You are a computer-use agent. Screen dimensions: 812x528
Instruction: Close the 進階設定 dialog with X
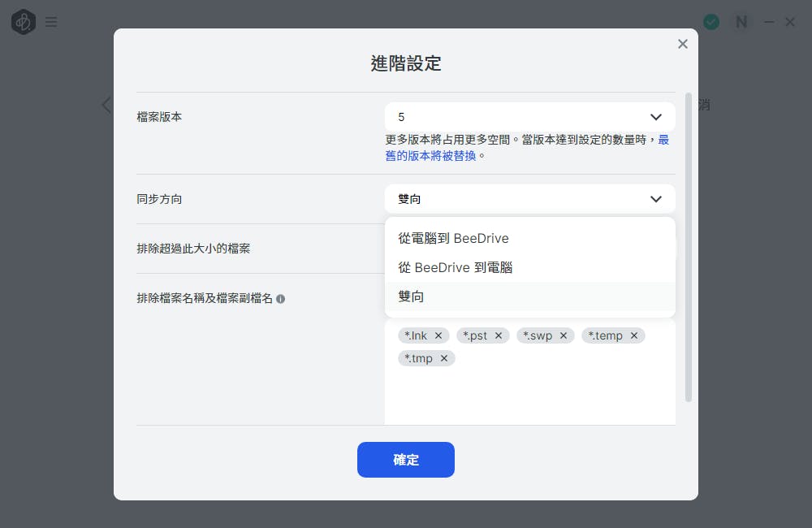682,44
